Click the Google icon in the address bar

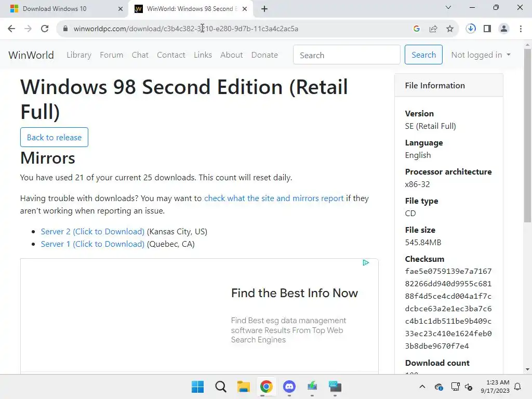point(417,29)
